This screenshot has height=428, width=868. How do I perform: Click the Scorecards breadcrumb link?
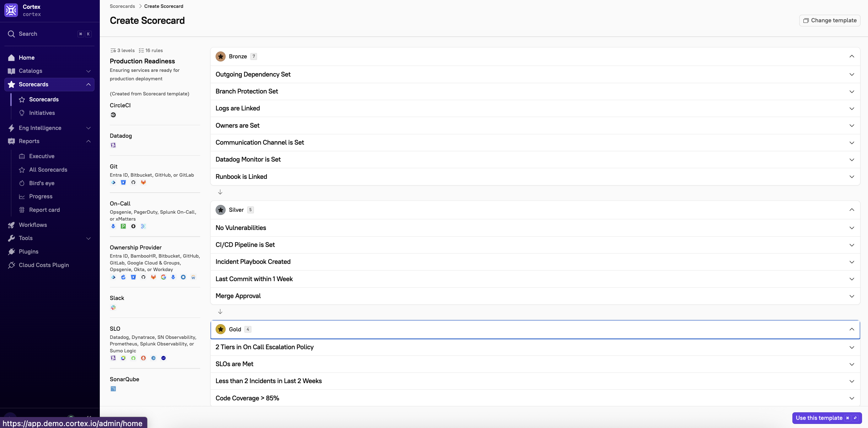[122, 6]
